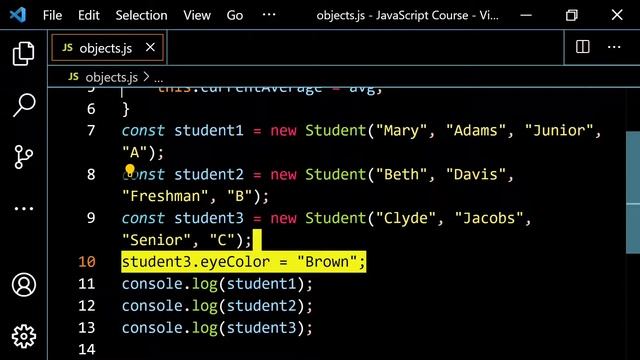The image size is (640, 360).
Task: Select the objects.js editor tab
Action: pyautogui.click(x=108, y=48)
